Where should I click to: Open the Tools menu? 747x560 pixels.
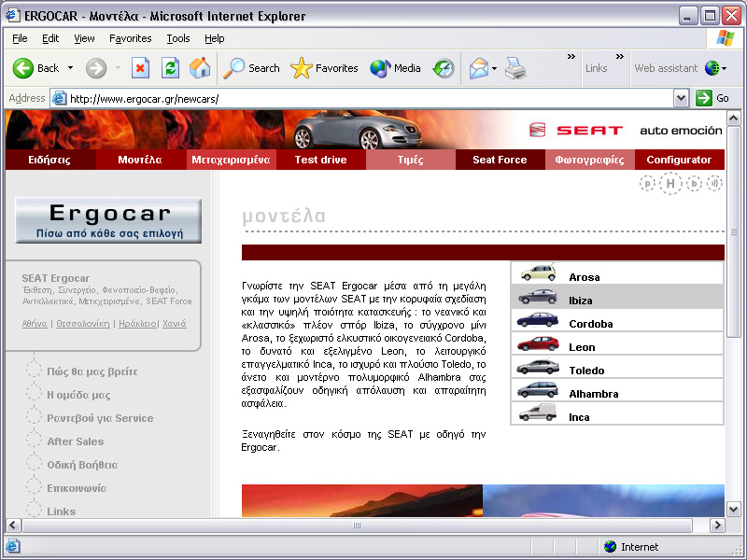pyautogui.click(x=178, y=38)
